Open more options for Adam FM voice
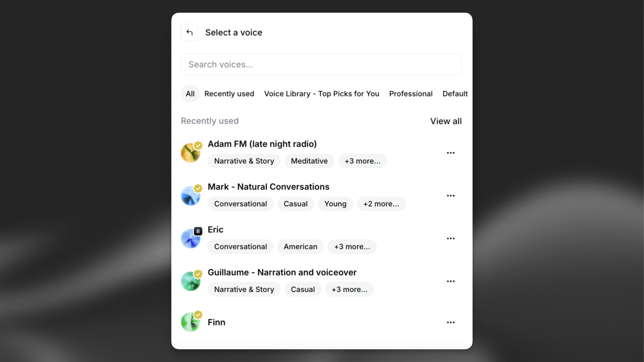The image size is (644, 362). pyautogui.click(x=451, y=152)
